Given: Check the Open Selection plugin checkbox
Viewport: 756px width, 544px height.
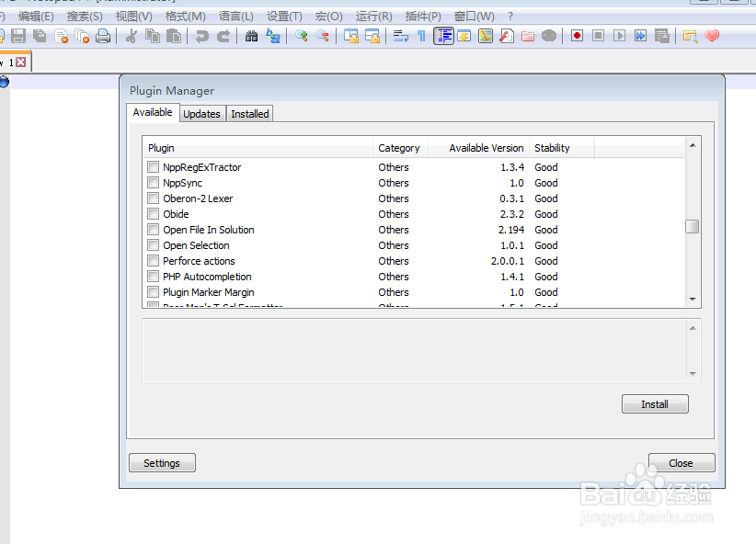Looking at the screenshot, I should [153, 245].
